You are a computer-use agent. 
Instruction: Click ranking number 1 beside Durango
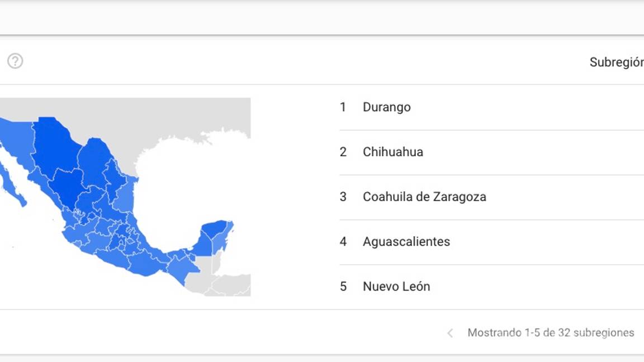tap(342, 107)
